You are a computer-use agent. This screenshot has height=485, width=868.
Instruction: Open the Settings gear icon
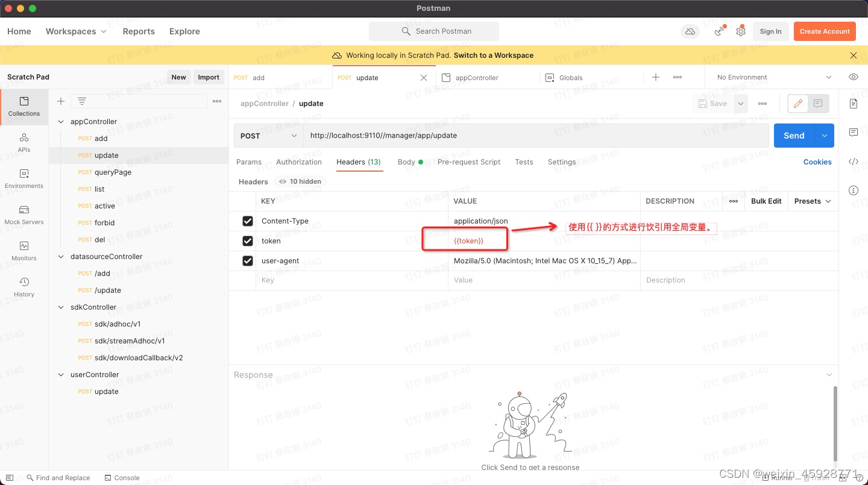click(x=741, y=31)
